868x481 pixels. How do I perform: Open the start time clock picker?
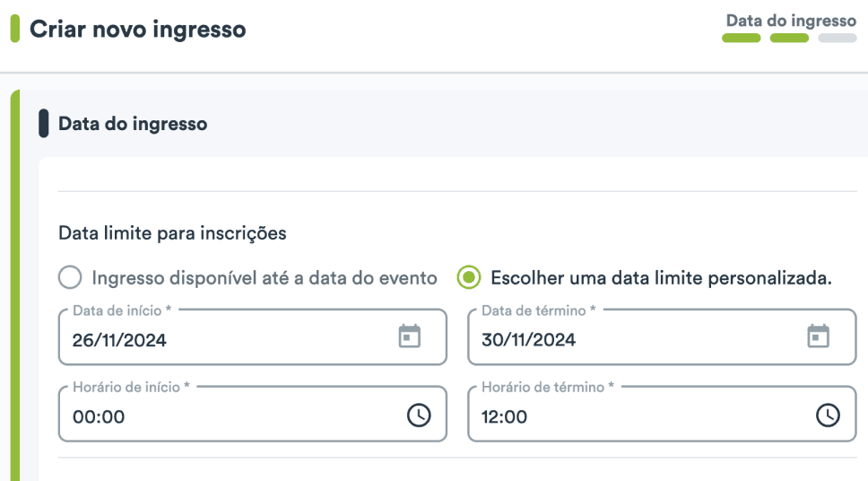419,415
